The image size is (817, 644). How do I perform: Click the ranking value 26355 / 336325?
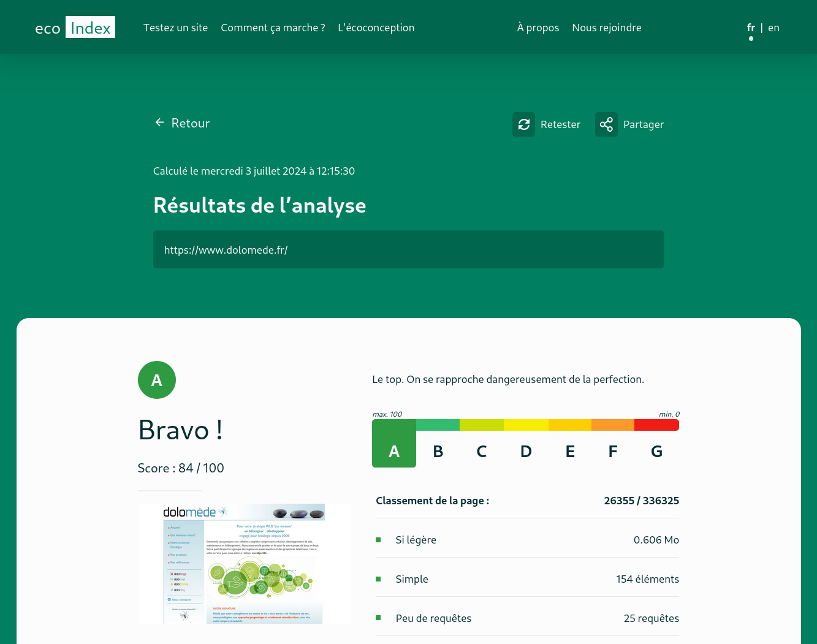point(641,501)
